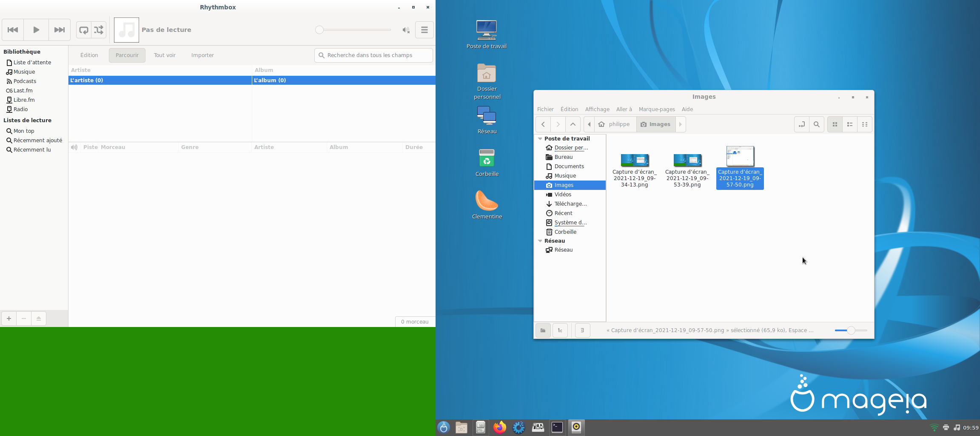Screen dimensions: 980x436
Task: Open Libre.fm in Rhythmbox sidebar
Action: [x=24, y=100]
